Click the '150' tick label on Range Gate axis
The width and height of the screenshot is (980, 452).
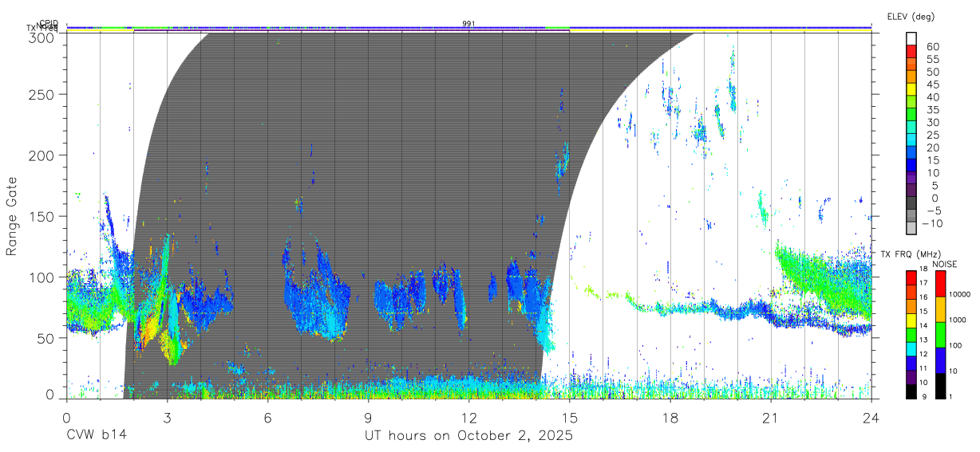(42, 216)
